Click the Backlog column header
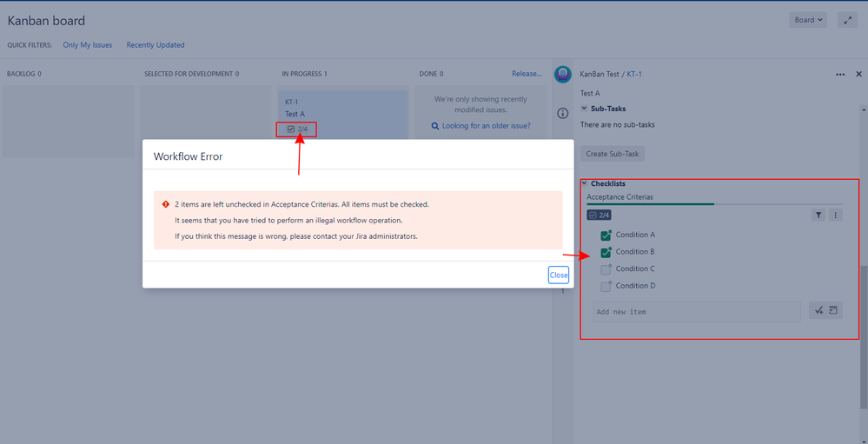 23,74
